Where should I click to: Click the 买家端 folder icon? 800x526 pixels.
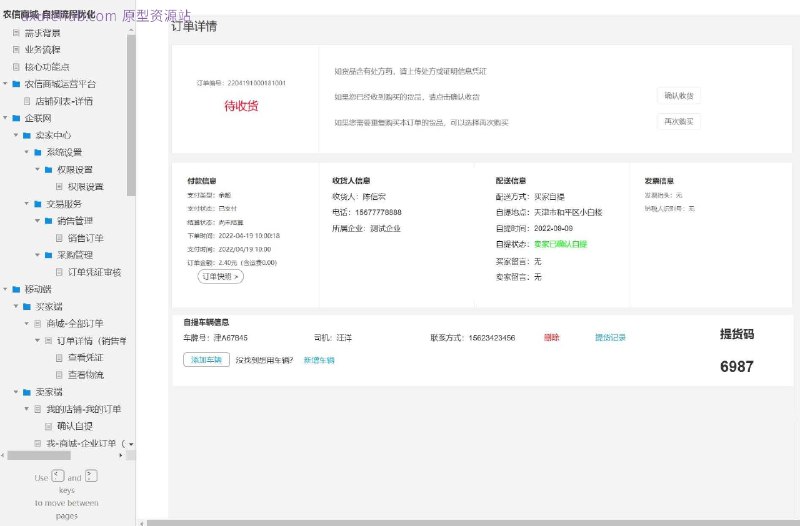[27, 307]
